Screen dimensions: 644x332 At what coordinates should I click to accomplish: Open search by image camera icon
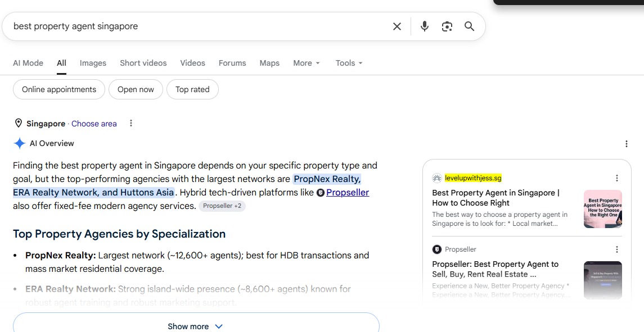tap(447, 26)
